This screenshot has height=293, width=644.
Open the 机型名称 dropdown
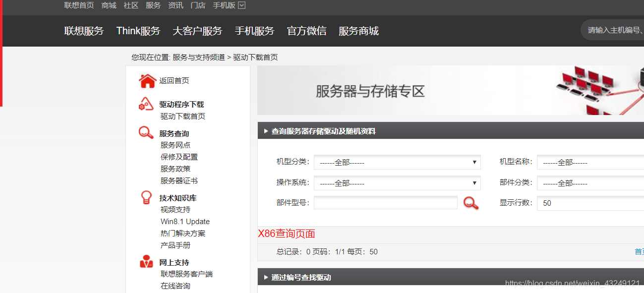pos(590,162)
